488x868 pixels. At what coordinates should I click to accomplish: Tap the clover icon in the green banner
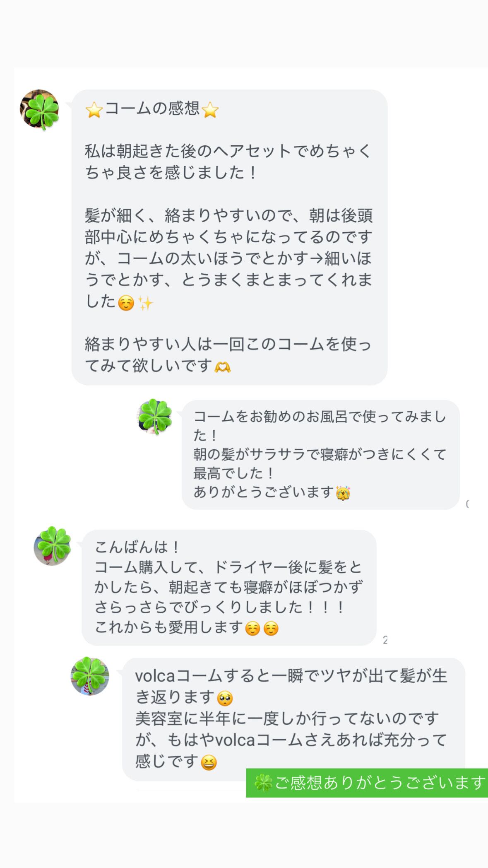tap(263, 783)
